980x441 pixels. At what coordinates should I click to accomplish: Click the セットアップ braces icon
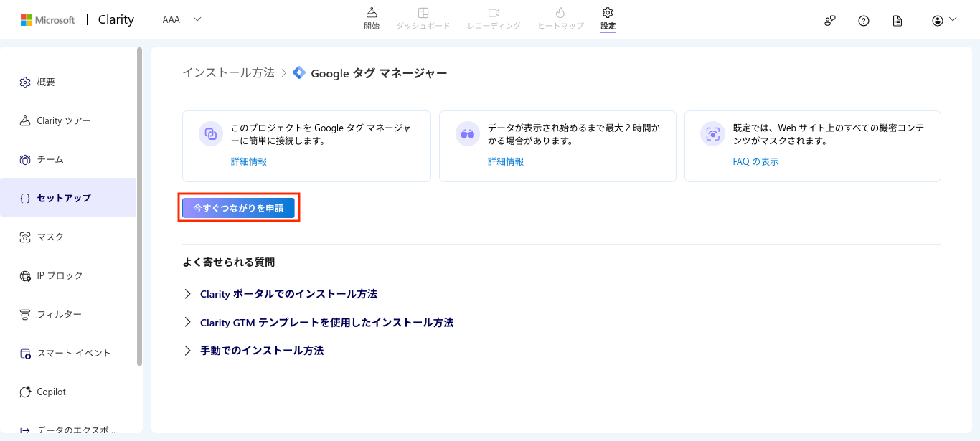click(25, 198)
